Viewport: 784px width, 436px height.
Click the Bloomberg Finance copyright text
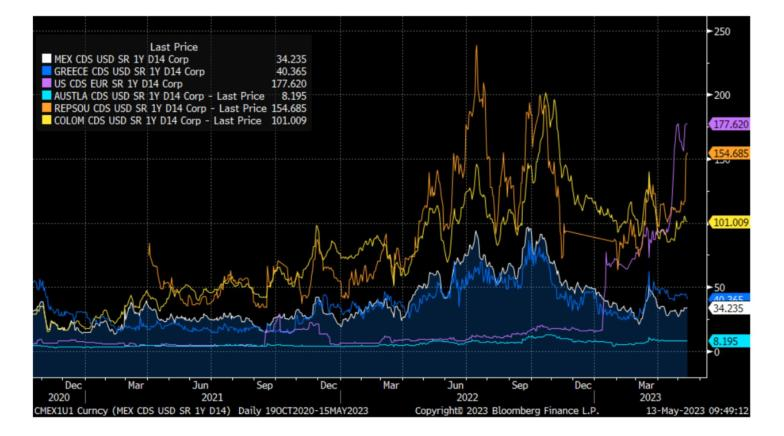(493, 409)
